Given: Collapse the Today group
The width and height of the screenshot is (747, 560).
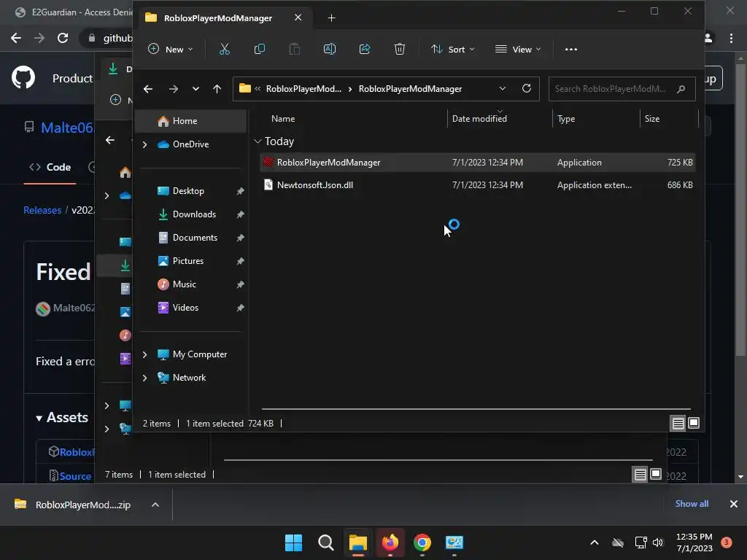Looking at the screenshot, I should pos(258,141).
